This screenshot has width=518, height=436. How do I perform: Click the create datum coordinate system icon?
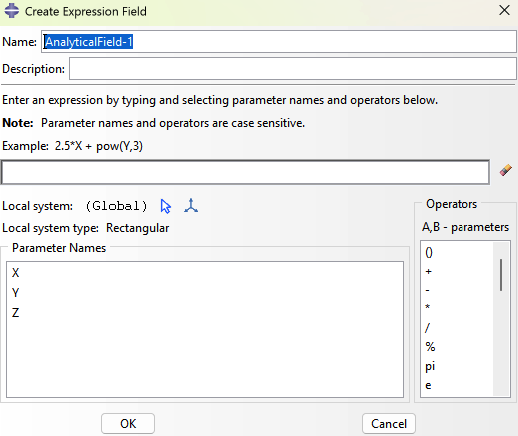[191, 206]
